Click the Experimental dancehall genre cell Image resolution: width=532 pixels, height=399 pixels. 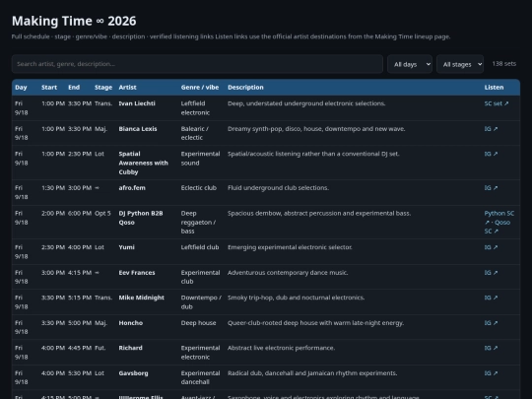(x=200, y=377)
